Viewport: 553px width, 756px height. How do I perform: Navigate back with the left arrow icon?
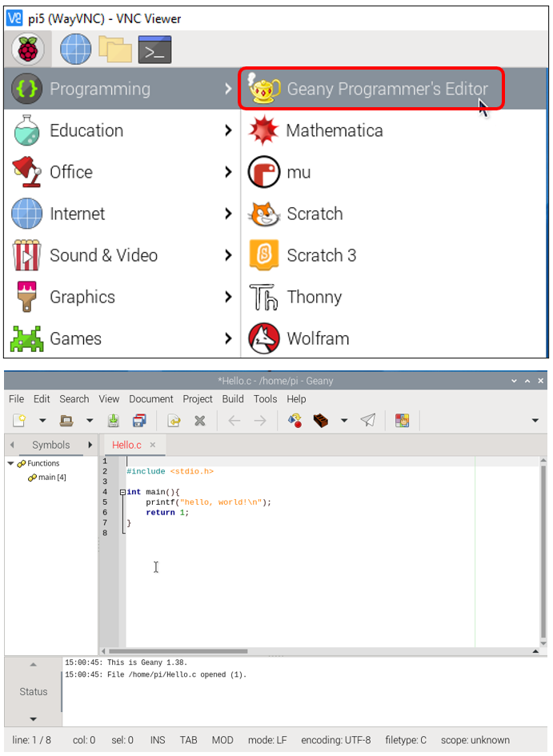pos(234,421)
